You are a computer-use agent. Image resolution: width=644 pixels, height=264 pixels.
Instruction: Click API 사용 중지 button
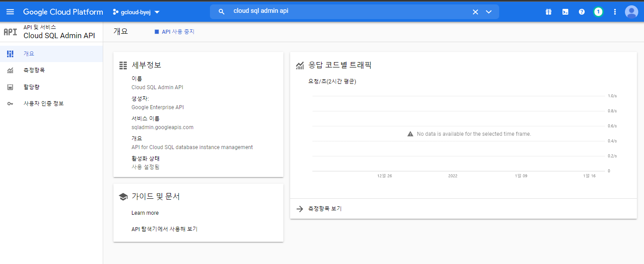pyautogui.click(x=175, y=32)
